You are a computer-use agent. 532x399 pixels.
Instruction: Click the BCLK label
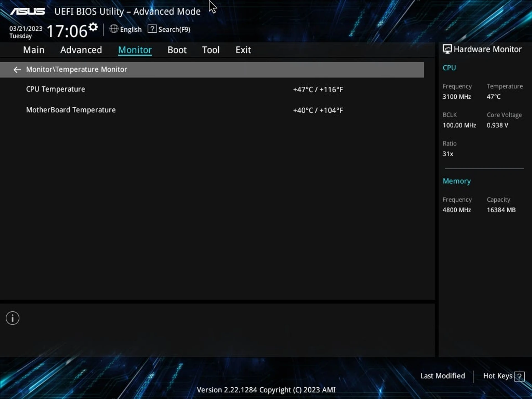click(x=449, y=115)
